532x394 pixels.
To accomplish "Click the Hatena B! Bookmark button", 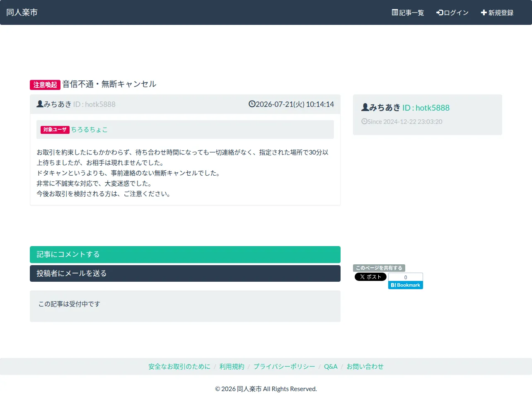I will coord(406,285).
